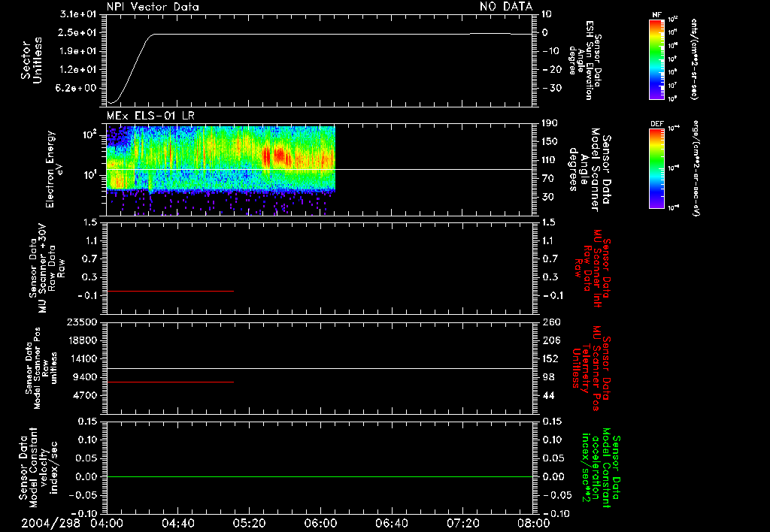Viewport: 770px width, 532px height.
Task: Click the 05:20 time axis label
Action: click(249, 523)
